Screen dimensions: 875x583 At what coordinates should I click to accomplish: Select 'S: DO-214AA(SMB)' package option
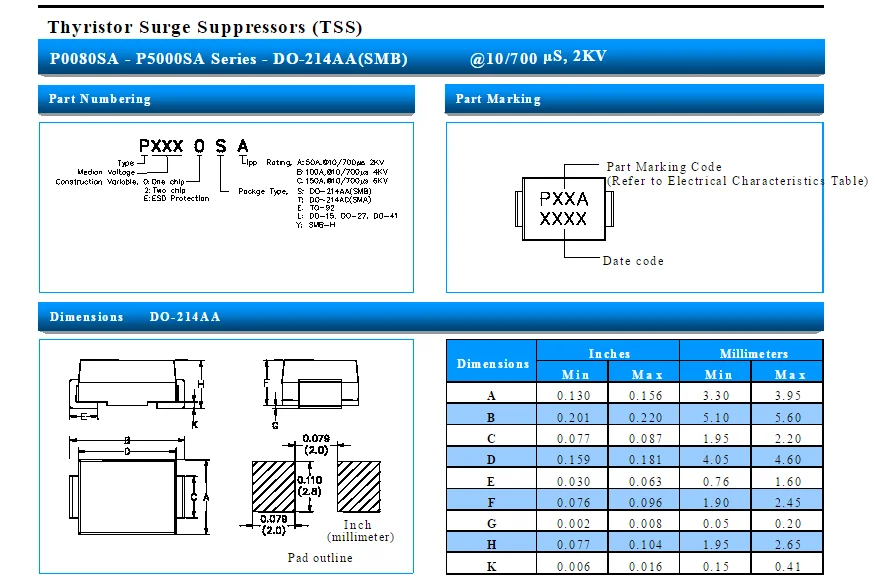pos(334,191)
